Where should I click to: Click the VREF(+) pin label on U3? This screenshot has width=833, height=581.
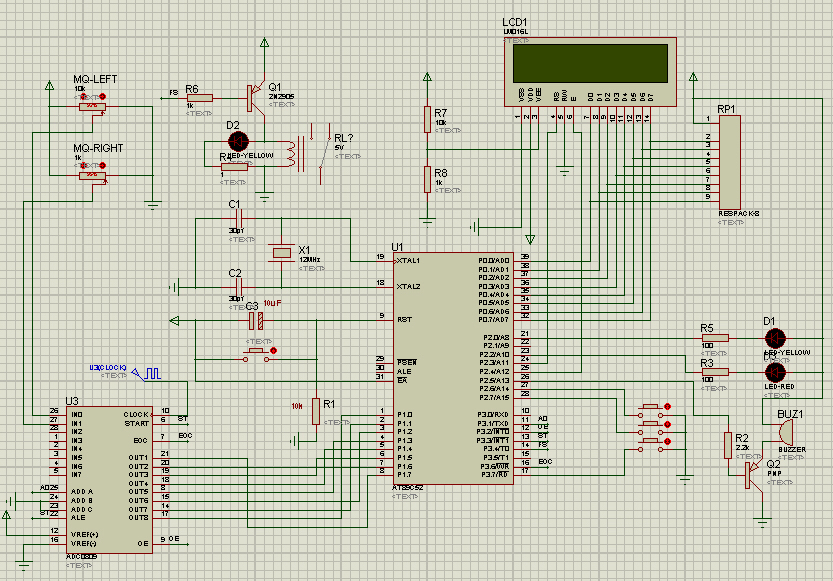[x=84, y=535]
